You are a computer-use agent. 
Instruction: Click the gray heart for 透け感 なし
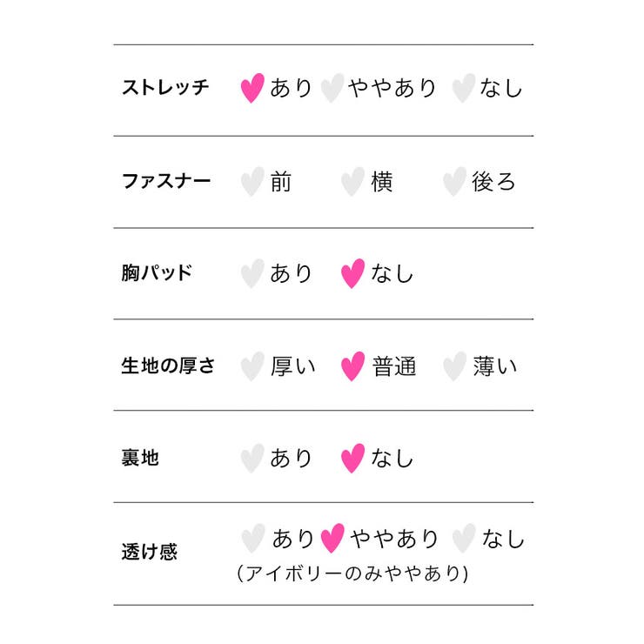tap(464, 539)
